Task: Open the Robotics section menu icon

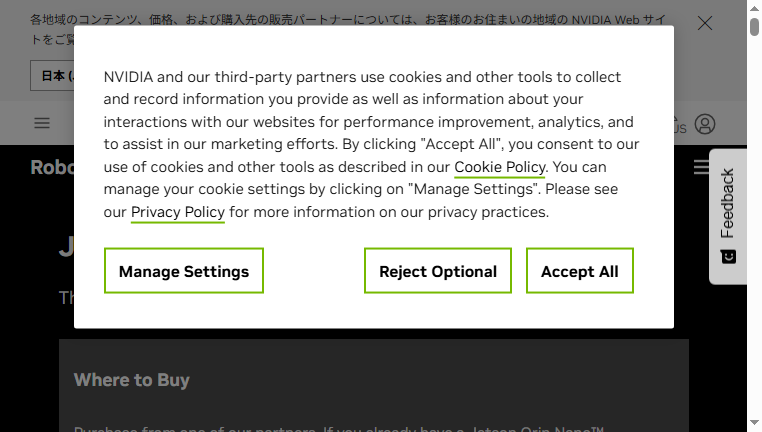Action: coord(701,167)
